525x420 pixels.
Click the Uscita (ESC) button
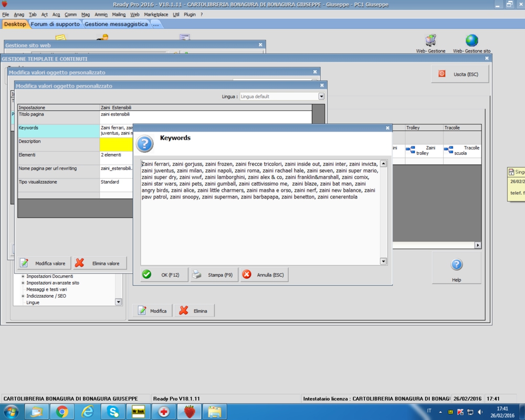tap(460, 74)
